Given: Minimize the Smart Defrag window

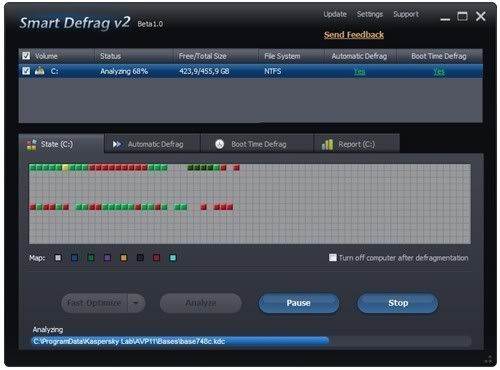Looking at the screenshot, I should [x=445, y=19].
